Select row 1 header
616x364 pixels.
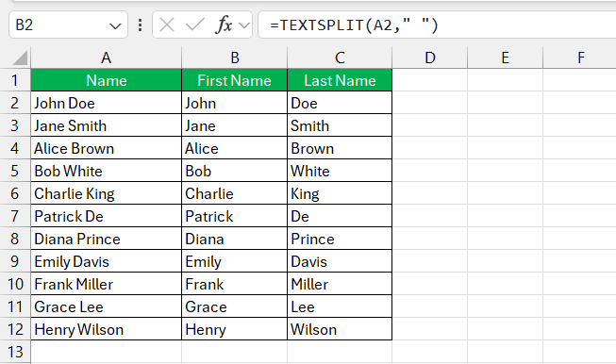point(15,80)
